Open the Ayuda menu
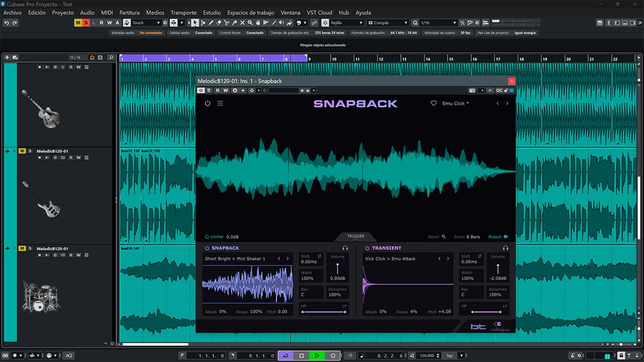644x362 pixels. pyautogui.click(x=363, y=12)
